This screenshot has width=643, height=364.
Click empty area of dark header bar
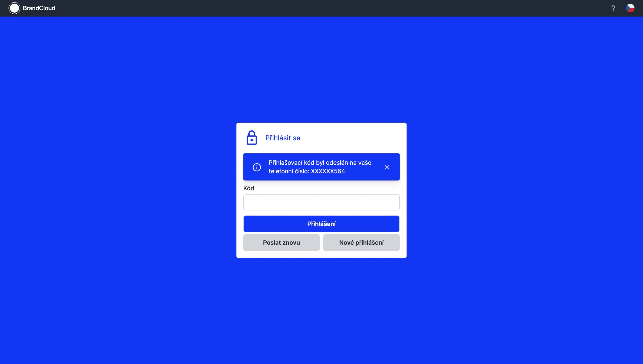tap(325, 8)
